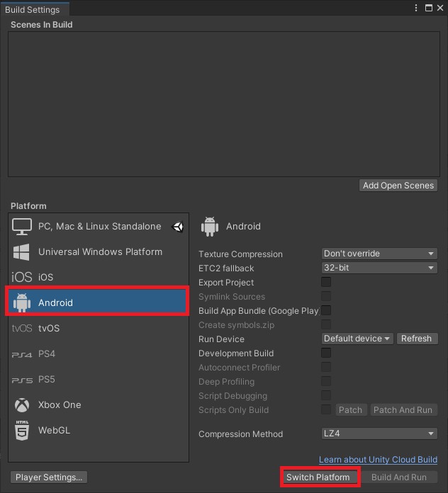Click the 'Texture Compression' label

point(240,254)
